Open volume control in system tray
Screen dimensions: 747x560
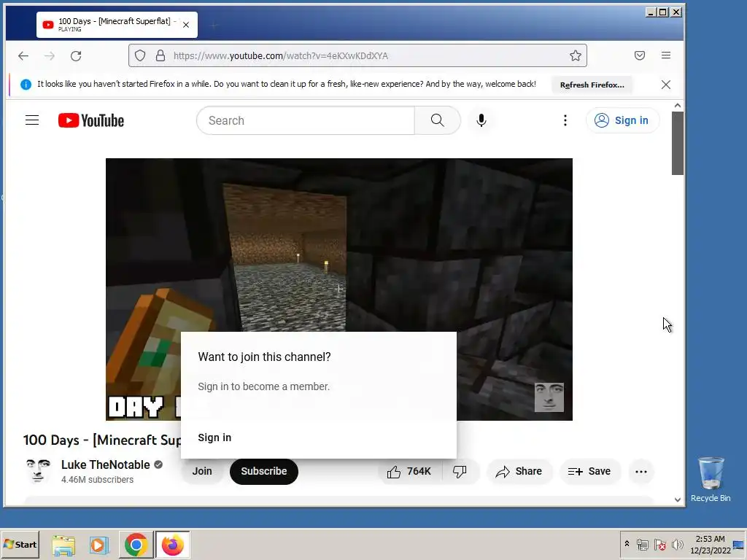(x=677, y=544)
